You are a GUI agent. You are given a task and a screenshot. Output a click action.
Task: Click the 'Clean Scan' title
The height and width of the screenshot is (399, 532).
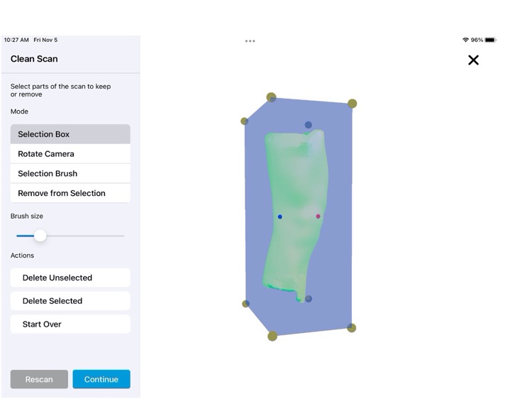point(34,59)
